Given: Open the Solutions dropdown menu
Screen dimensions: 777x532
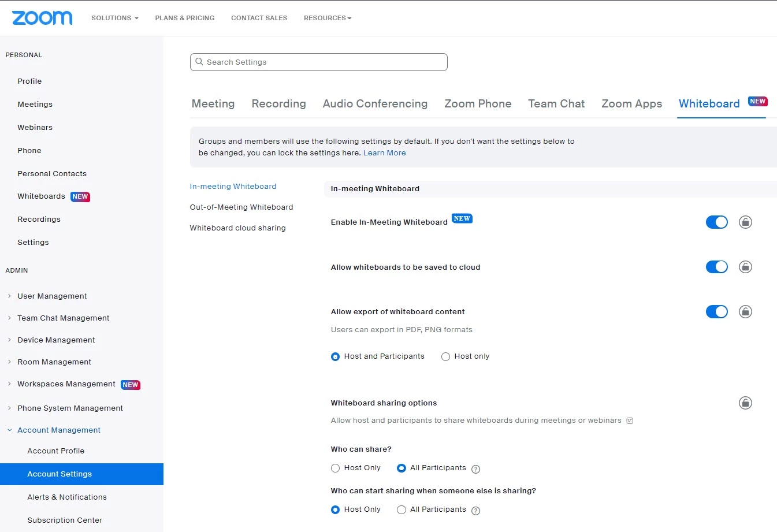Looking at the screenshot, I should click(114, 18).
